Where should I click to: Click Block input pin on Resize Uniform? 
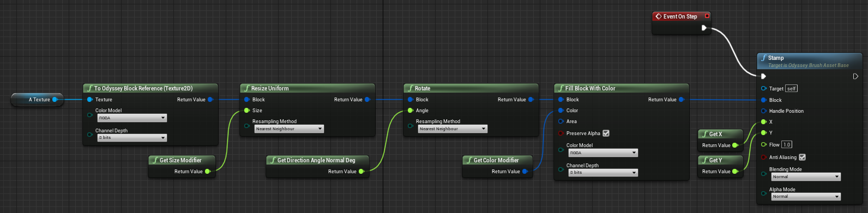pyautogui.click(x=247, y=100)
